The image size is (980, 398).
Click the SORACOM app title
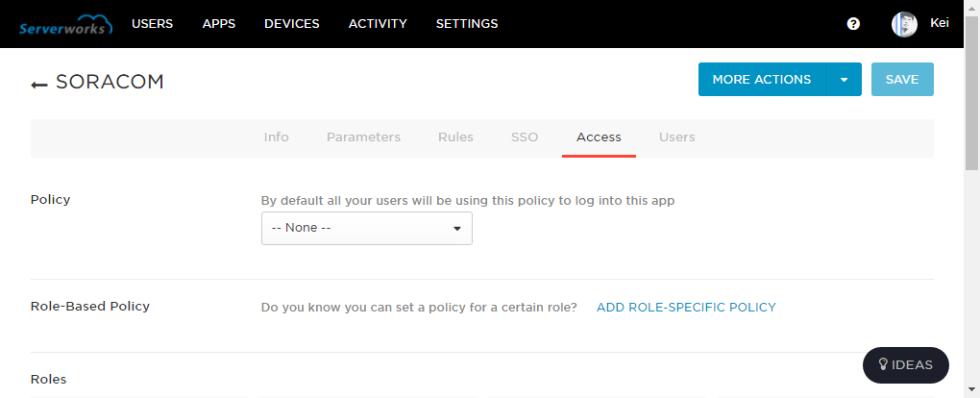tap(110, 82)
